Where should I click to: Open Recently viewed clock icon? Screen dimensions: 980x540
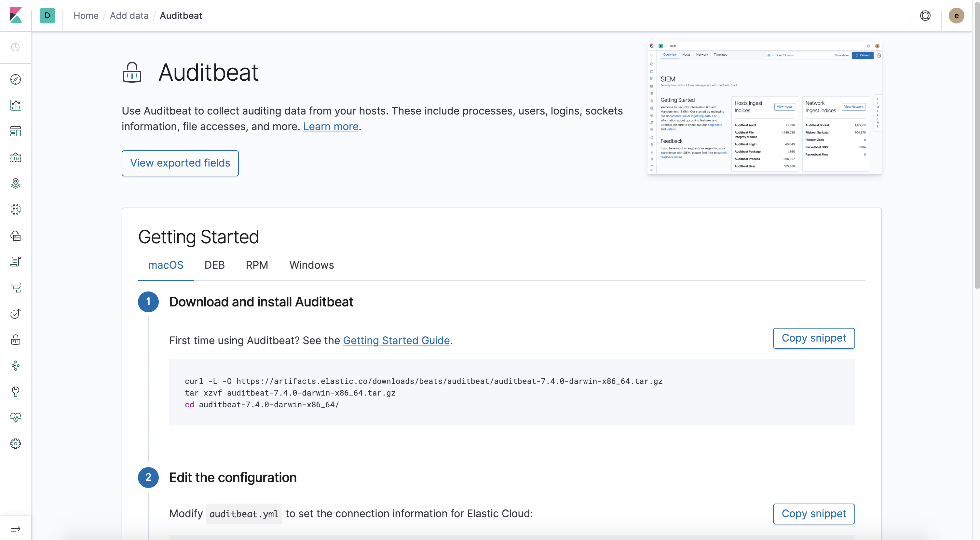tap(16, 47)
